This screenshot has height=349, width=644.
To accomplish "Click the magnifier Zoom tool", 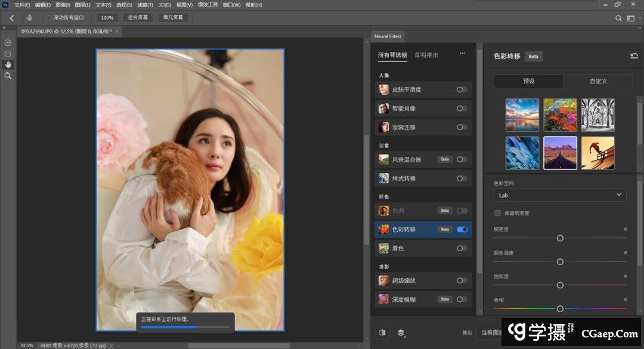I will 8,76.
